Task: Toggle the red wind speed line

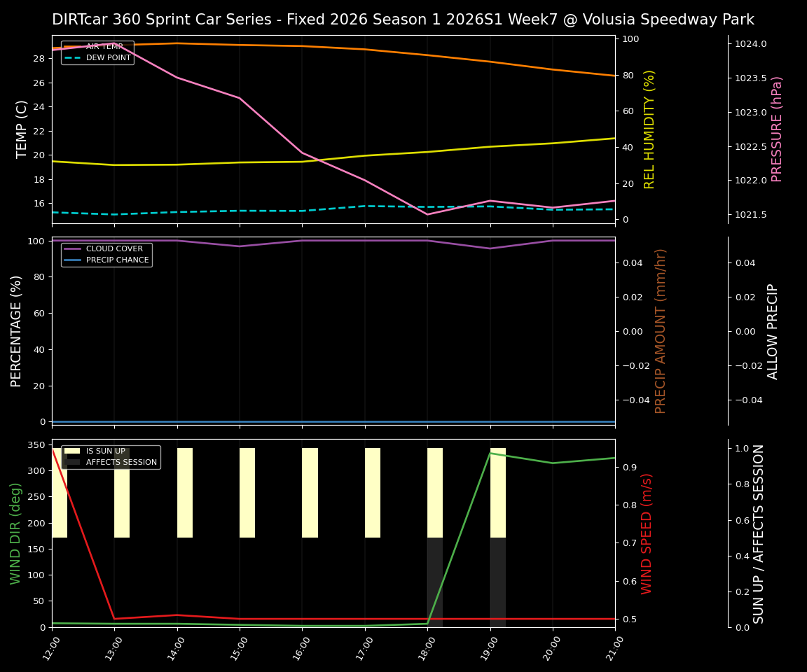Action: (350, 619)
